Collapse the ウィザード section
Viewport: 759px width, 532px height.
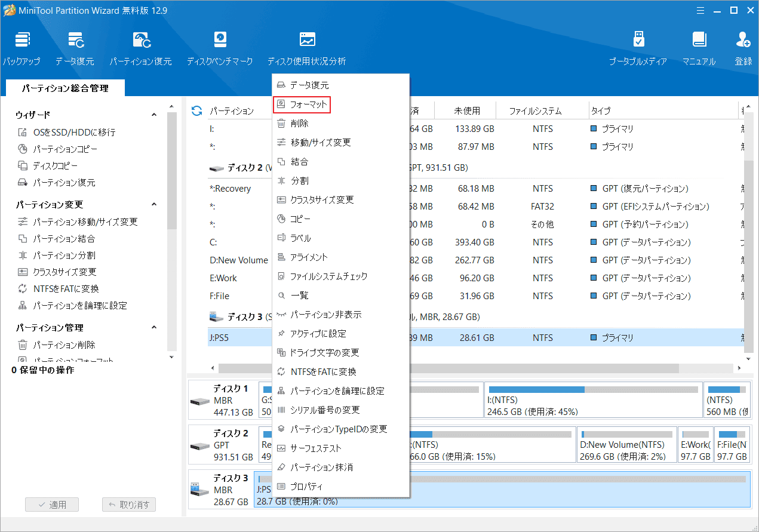point(154,115)
